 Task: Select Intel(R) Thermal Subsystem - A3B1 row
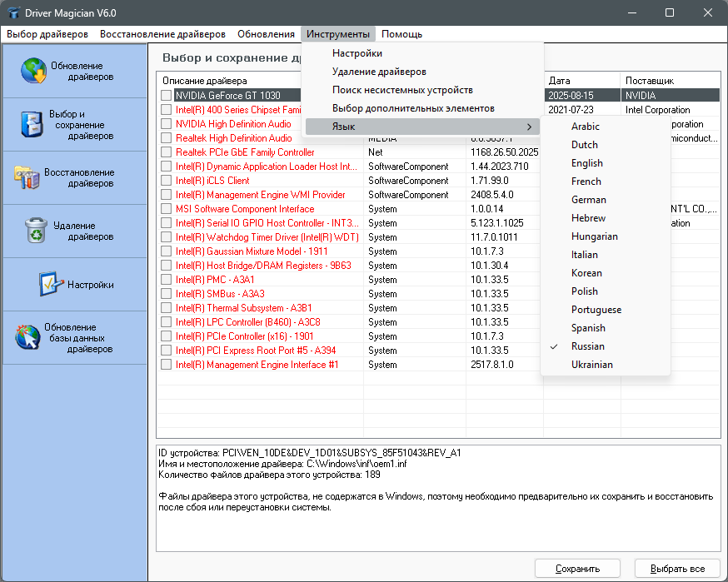[x=244, y=308]
